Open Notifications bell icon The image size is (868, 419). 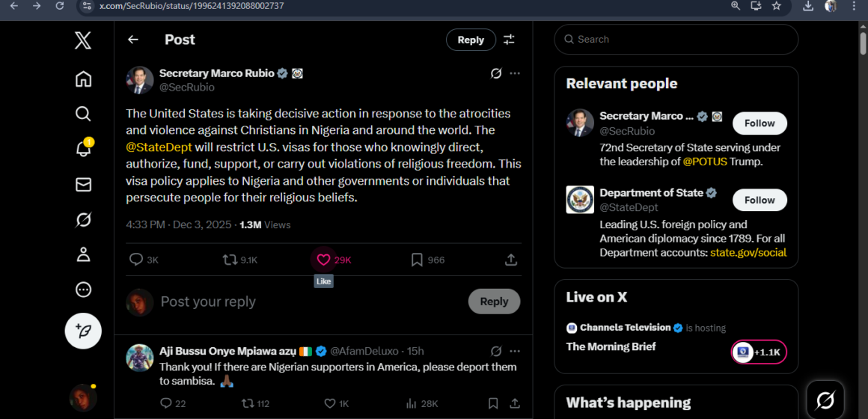click(x=83, y=148)
